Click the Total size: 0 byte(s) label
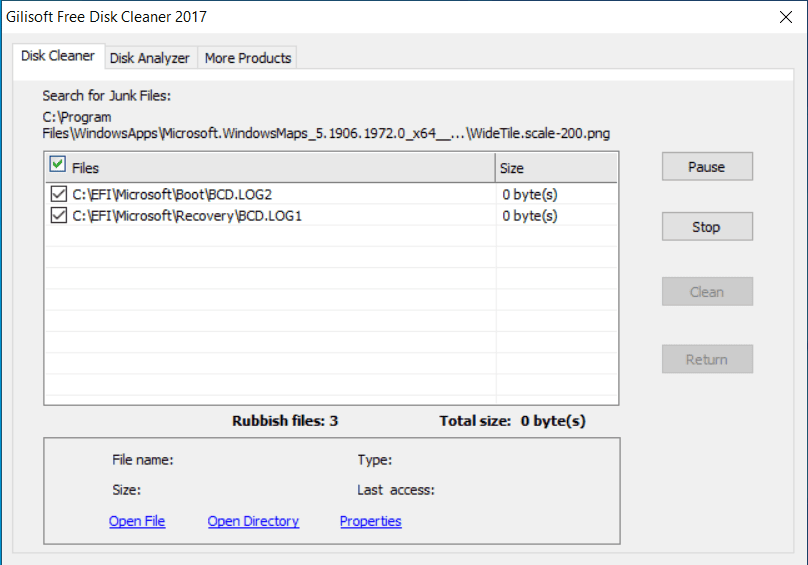Screen dimensions: 808x565 [x=512, y=421]
